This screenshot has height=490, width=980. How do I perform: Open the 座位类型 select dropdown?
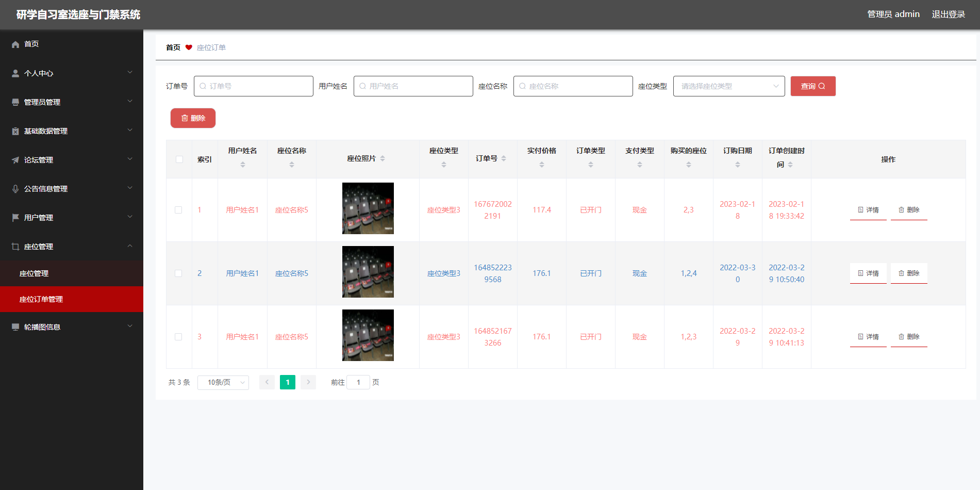point(729,86)
